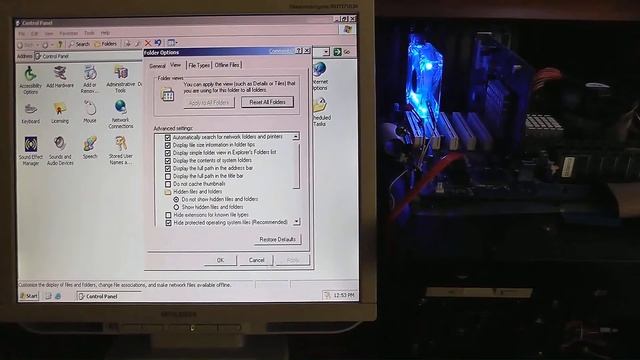Toggle Display full path in title bar
The width and height of the screenshot is (640, 360).
click(x=167, y=176)
